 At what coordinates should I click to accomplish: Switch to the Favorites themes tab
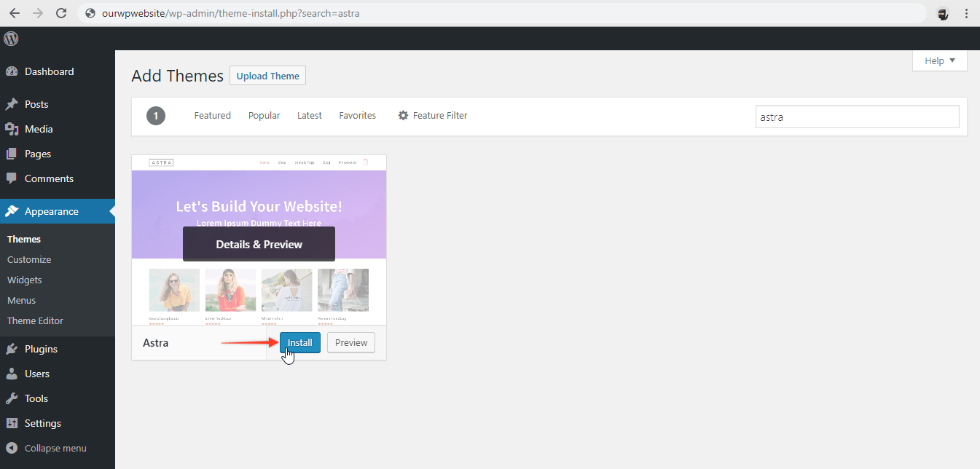click(358, 116)
